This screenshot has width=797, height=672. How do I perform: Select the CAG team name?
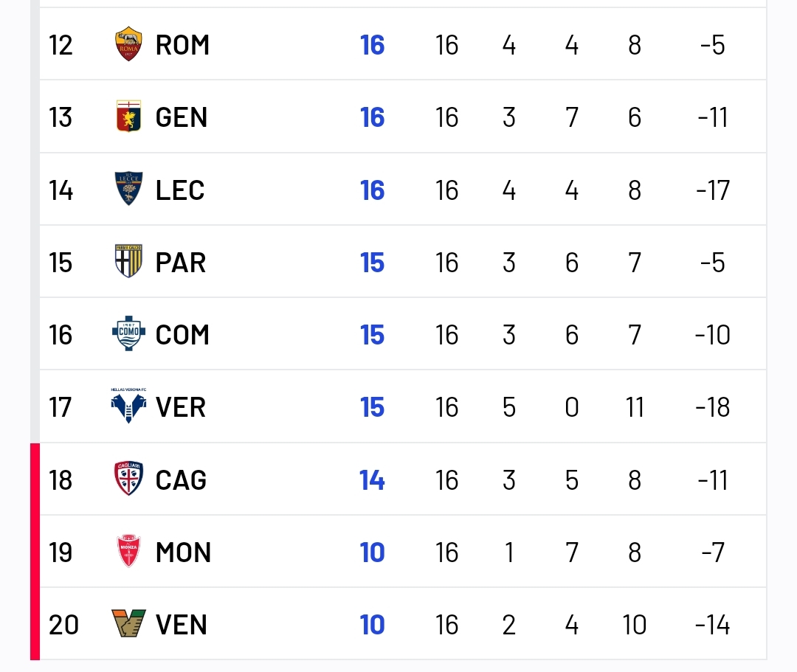click(x=181, y=480)
